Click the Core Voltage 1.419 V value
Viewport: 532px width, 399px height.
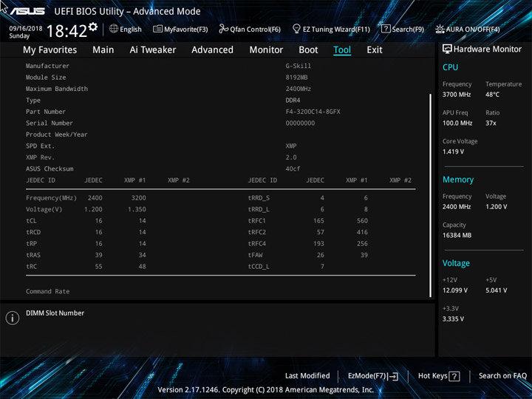pos(453,151)
